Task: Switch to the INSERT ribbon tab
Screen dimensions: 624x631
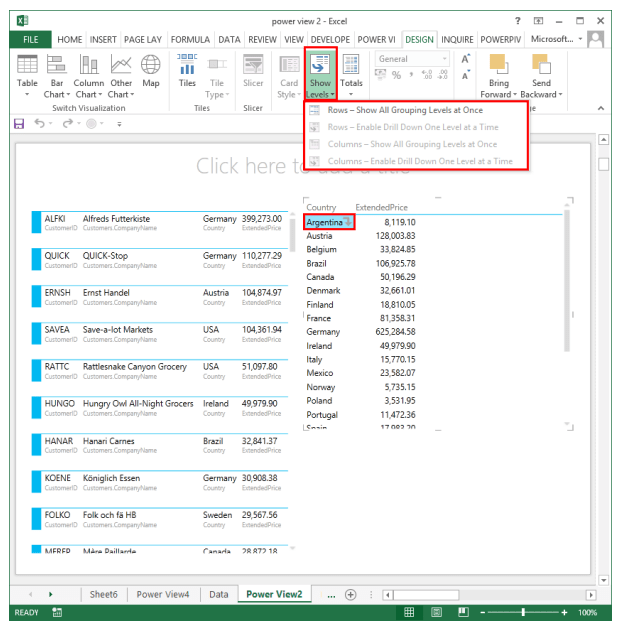Action: (x=103, y=39)
